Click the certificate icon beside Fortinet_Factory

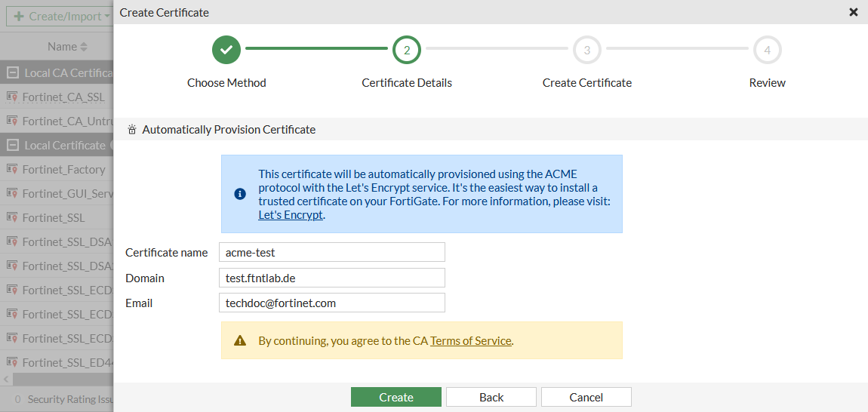(x=12, y=170)
